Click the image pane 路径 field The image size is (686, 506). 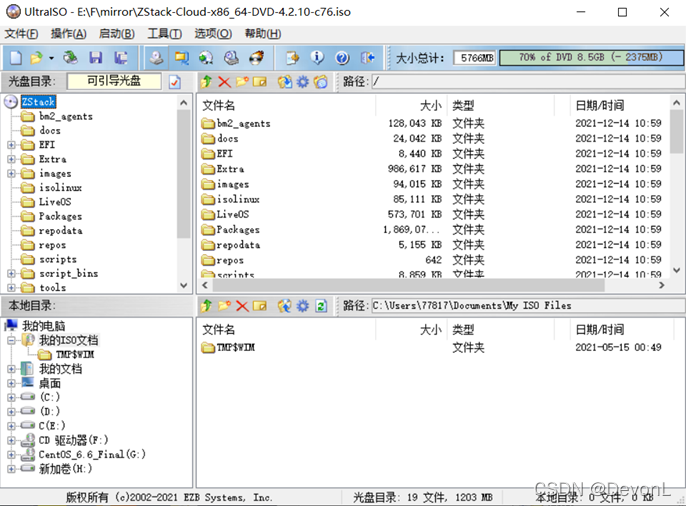point(528,81)
